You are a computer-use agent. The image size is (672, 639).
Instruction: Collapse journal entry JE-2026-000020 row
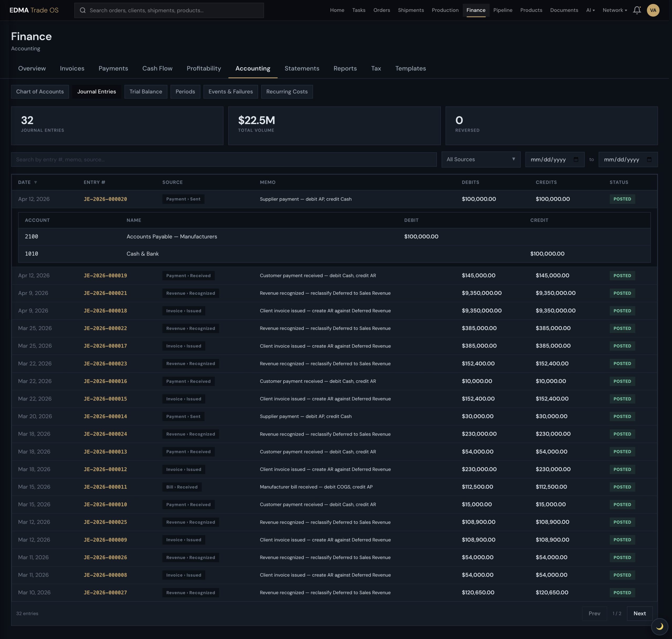point(334,199)
